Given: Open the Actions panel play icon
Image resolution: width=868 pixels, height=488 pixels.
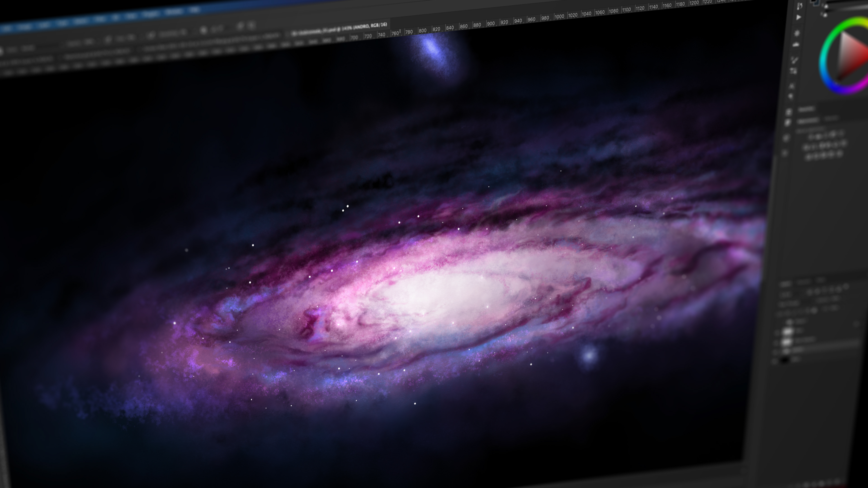Looking at the screenshot, I should click(799, 18).
